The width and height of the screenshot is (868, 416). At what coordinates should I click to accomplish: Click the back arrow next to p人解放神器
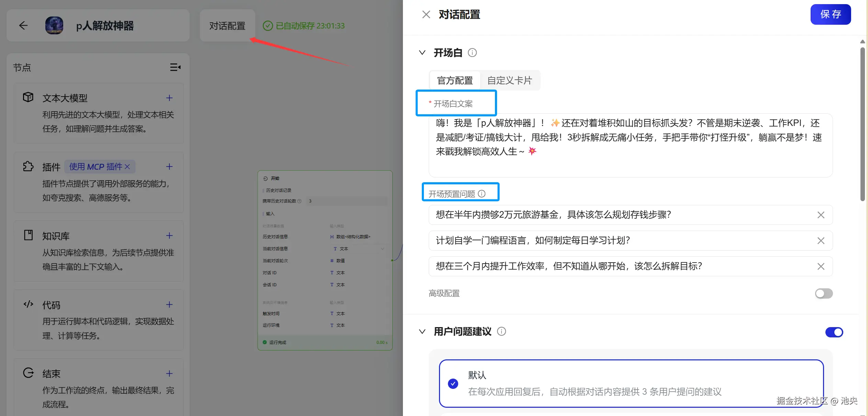(x=23, y=25)
